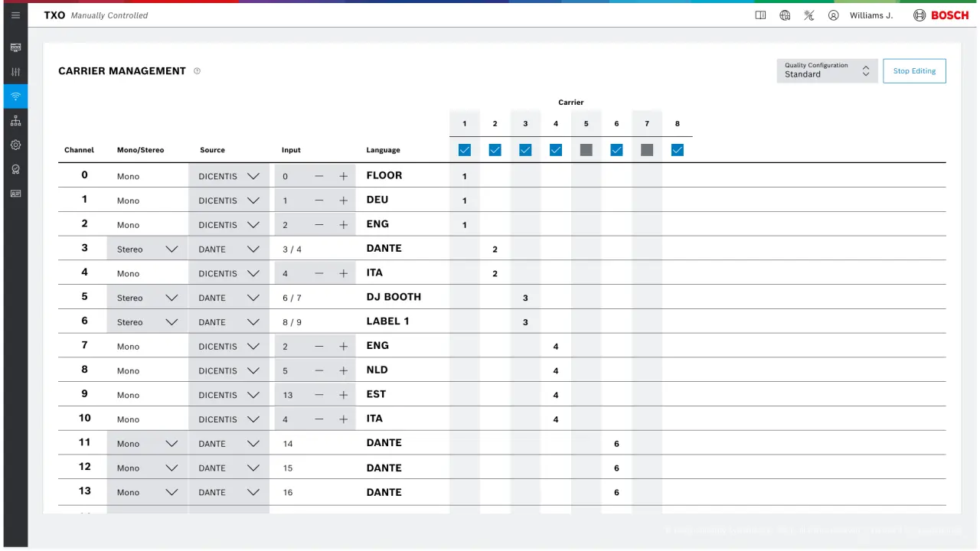Viewport: 980px width, 551px height.
Task: Open the hamburger menu in top-left
Action: [15, 15]
